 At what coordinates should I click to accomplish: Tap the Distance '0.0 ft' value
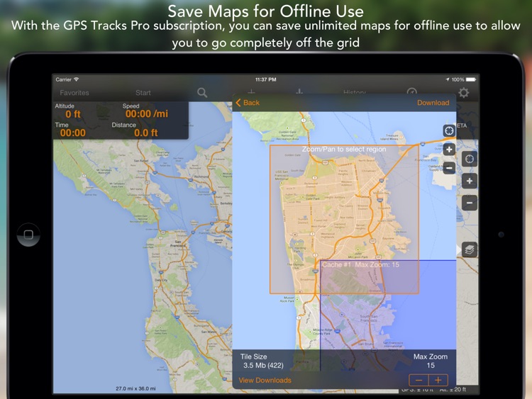coord(146,133)
